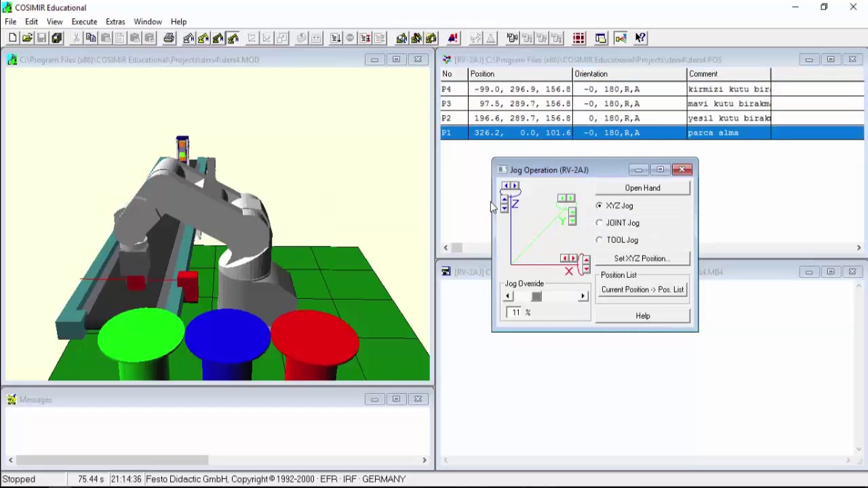Image resolution: width=868 pixels, height=488 pixels.
Task: Click the 'yesil kutu' comment cell
Action: pos(729,118)
